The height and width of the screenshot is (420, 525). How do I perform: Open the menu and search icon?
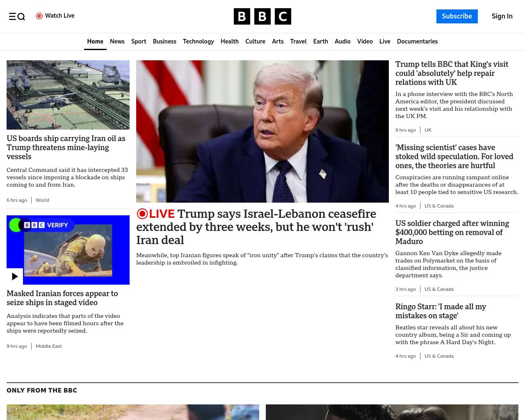pyautogui.click(x=17, y=16)
